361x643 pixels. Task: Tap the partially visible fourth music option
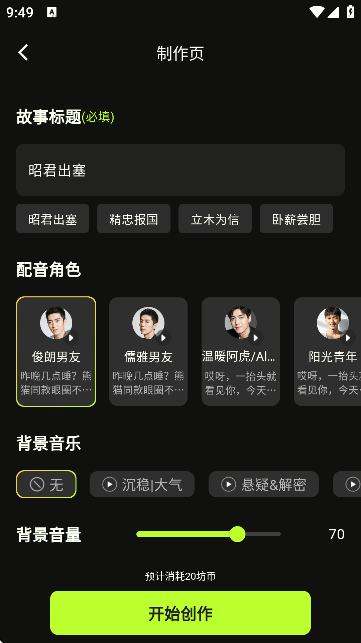coord(347,484)
